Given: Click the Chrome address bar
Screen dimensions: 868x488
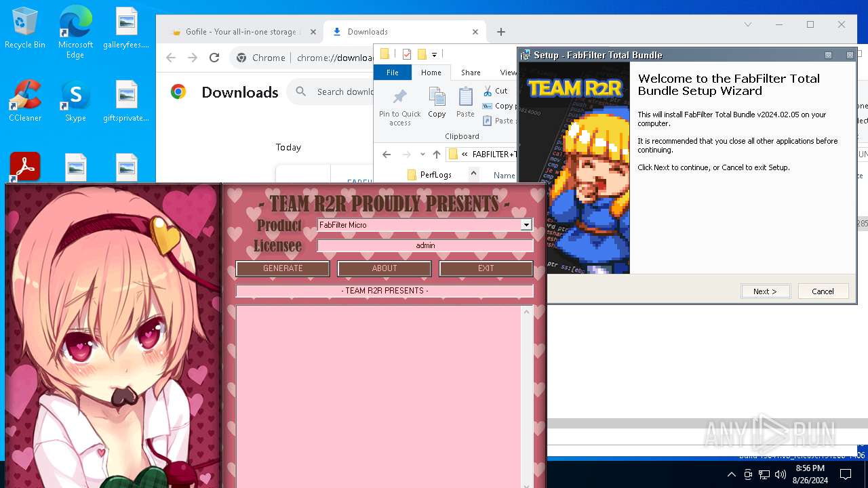Looking at the screenshot, I should coord(336,58).
